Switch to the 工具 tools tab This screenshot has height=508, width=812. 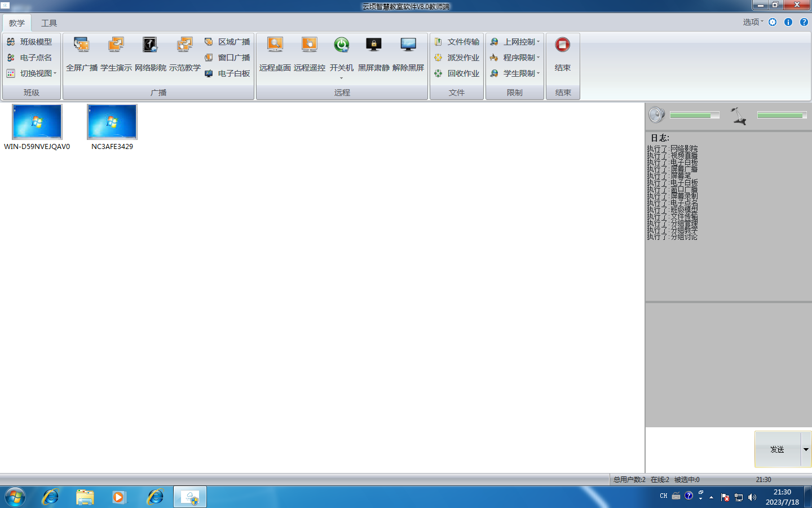point(49,23)
